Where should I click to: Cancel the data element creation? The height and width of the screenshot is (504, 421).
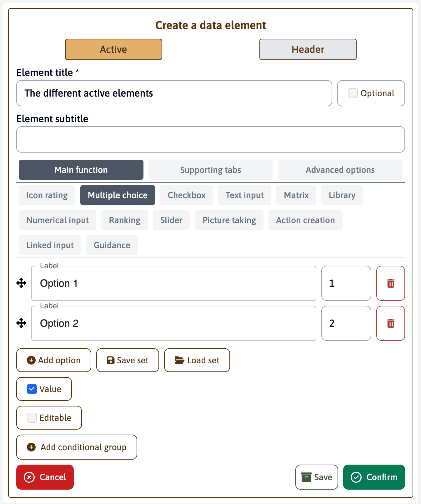click(45, 477)
